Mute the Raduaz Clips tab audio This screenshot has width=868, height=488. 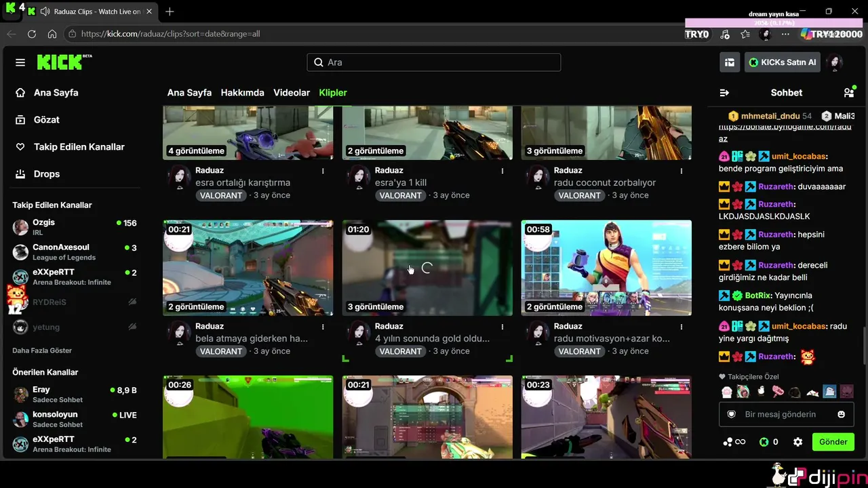pyautogui.click(x=45, y=12)
